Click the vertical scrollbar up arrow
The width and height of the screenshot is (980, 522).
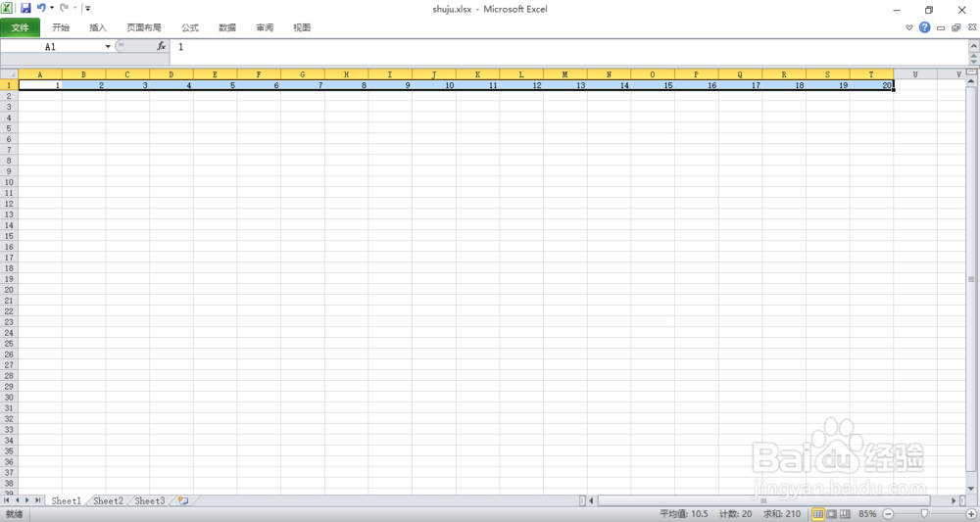970,82
